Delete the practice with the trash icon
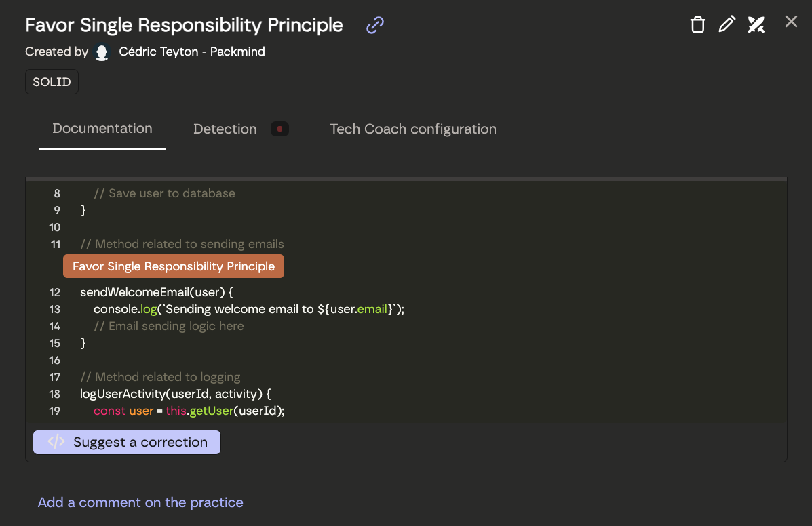 [697, 25]
